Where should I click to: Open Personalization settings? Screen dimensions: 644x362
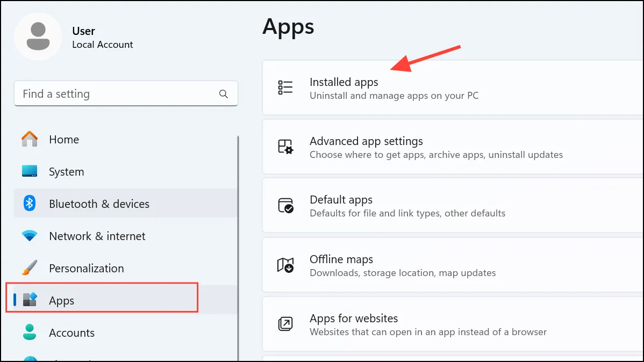click(x=126, y=267)
